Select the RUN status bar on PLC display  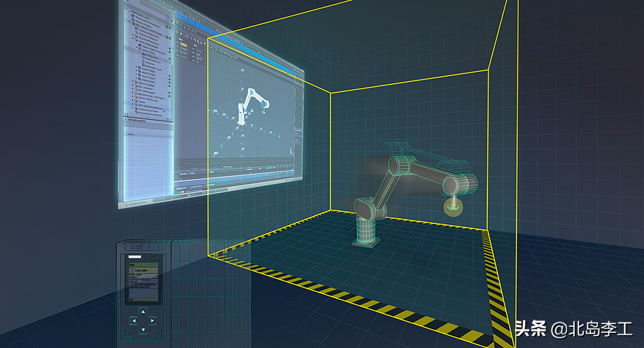pos(143,265)
